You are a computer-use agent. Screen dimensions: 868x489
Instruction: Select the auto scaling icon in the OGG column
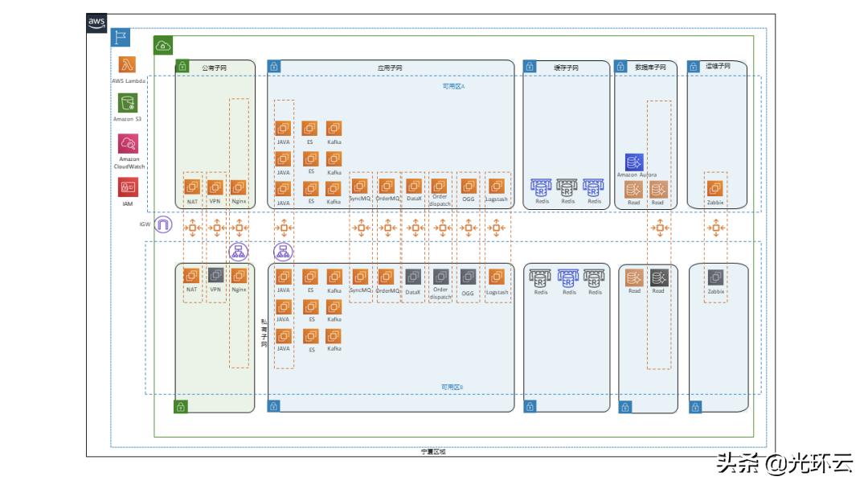tap(469, 228)
